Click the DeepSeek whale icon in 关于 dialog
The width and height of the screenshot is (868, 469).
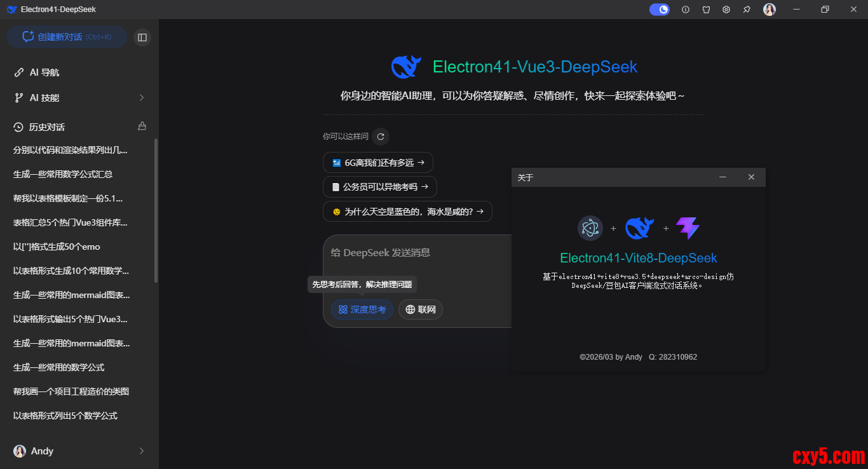(640, 228)
